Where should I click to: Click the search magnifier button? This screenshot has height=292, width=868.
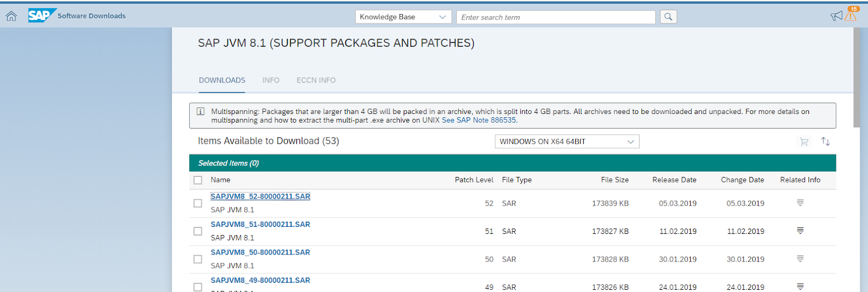[668, 17]
